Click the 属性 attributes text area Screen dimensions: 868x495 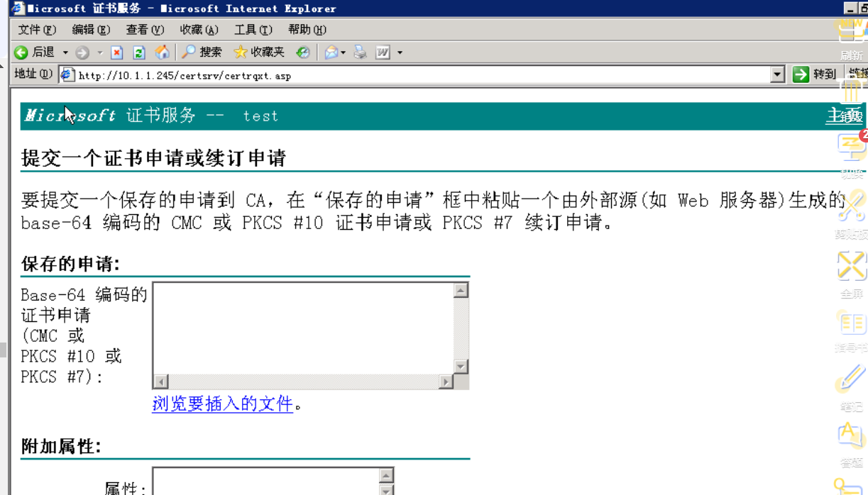(265, 482)
